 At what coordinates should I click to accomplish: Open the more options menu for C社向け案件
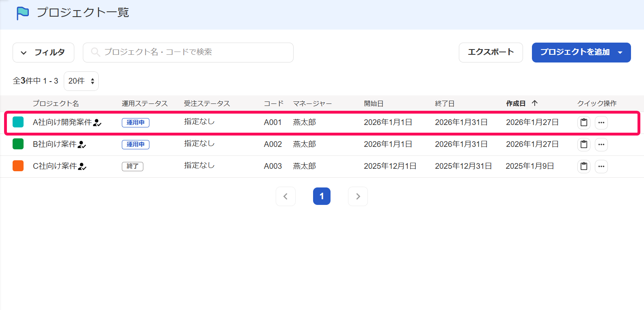coord(601,166)
